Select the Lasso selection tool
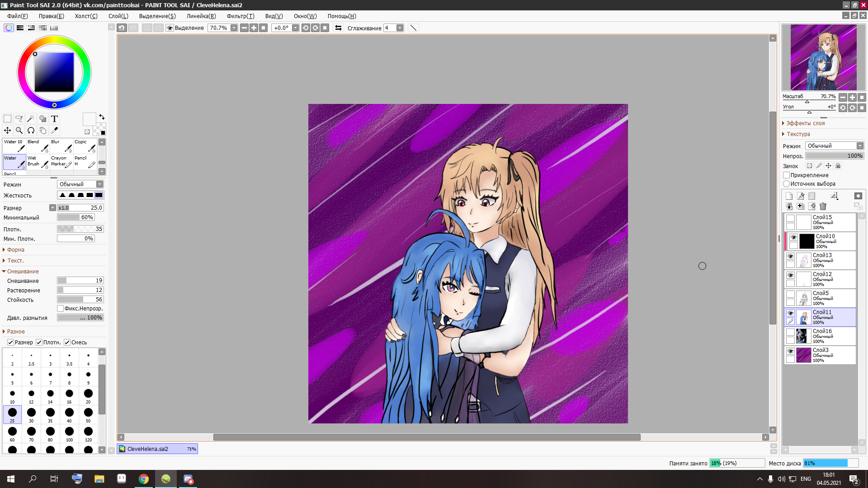868x488 pixels. coord(19,119)
